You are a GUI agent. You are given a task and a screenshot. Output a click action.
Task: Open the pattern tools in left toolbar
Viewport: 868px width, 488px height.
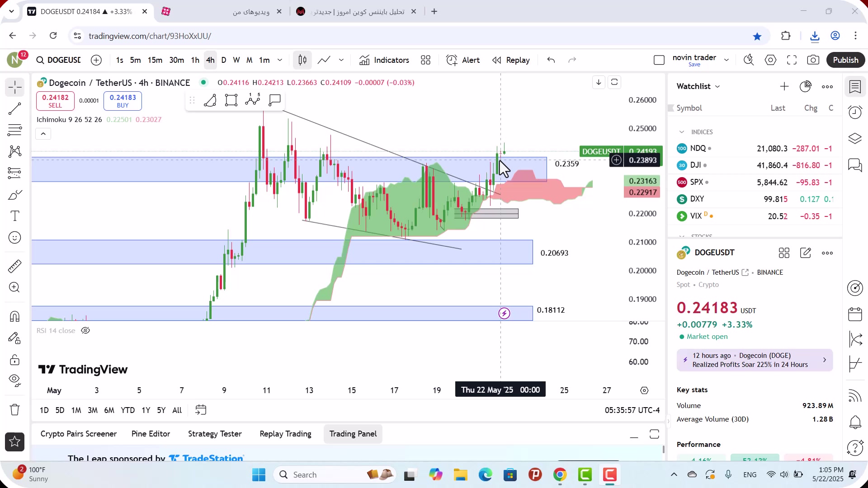point(15,151)
